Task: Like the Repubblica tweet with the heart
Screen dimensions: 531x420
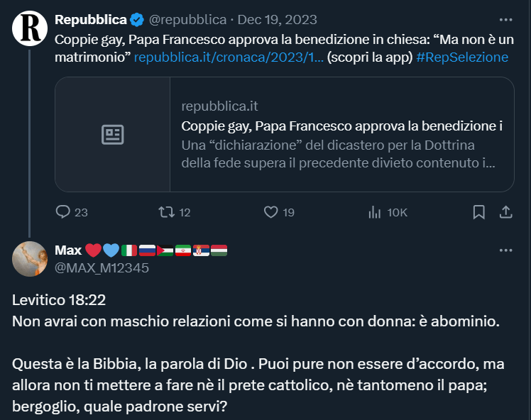Action: 270,212
